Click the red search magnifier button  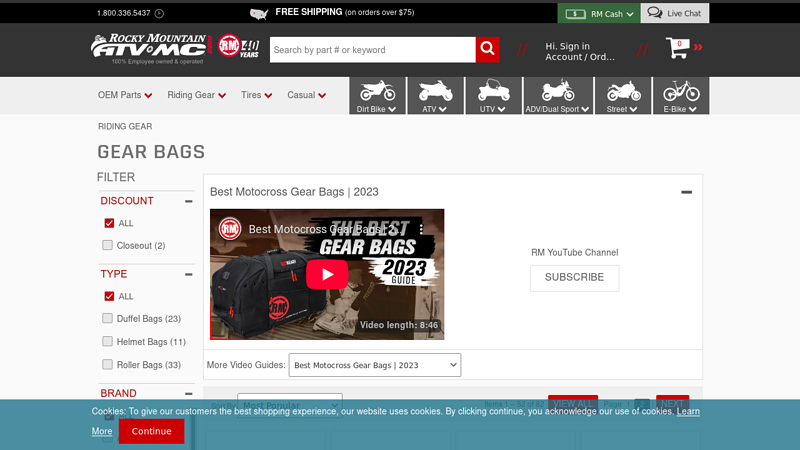pos(487,50)
